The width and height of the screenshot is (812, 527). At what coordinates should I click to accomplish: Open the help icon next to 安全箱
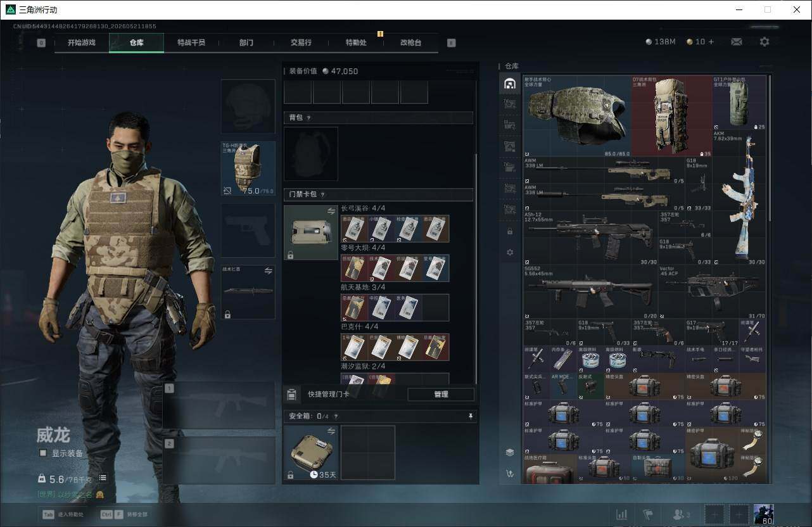pos(336,416)
